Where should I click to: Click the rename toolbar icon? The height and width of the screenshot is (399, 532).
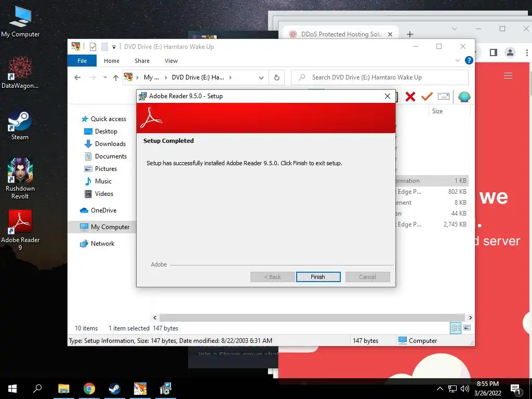(444, 97)
